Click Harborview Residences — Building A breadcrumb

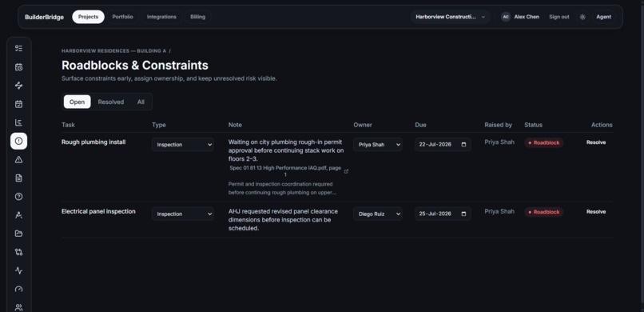coord(113,51)
